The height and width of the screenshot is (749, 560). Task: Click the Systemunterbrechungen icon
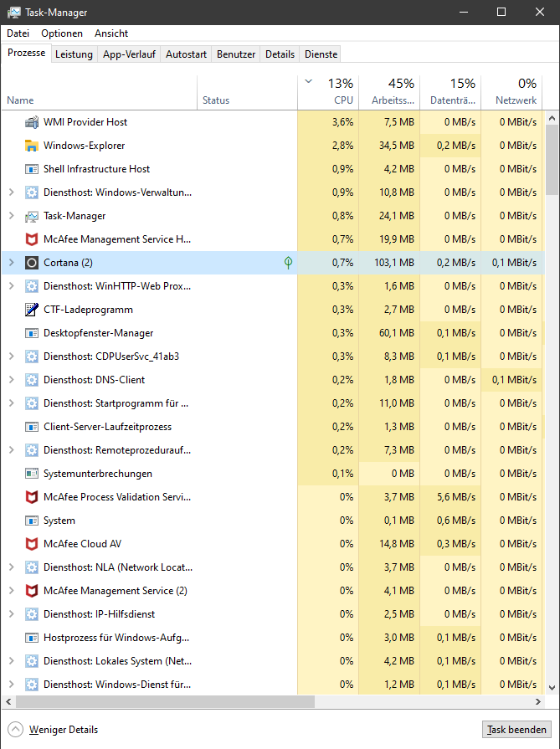click(x=32, y=474)
